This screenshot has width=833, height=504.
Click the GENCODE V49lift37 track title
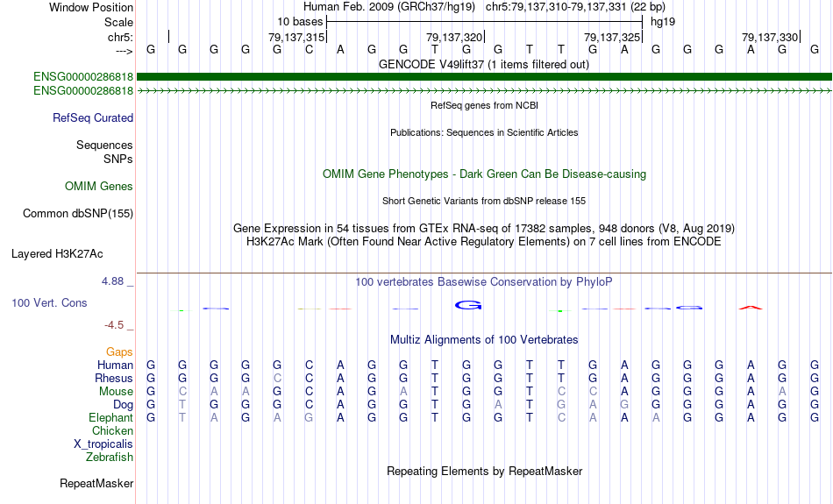pos(484,64)
